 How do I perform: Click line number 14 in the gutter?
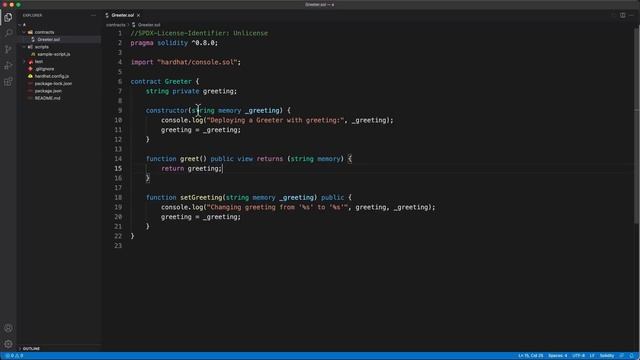click(x=118, y=159)
